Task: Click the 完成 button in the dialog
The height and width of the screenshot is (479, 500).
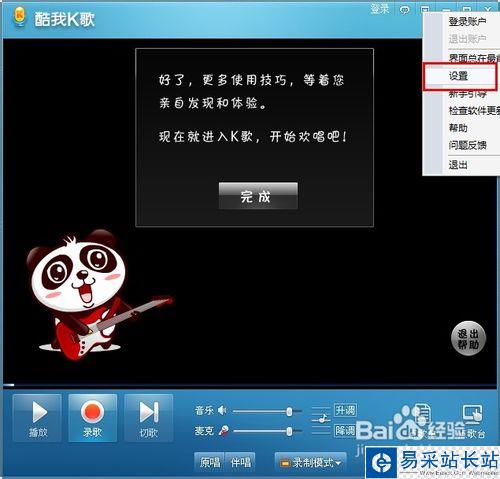Action: coord(258,196)
